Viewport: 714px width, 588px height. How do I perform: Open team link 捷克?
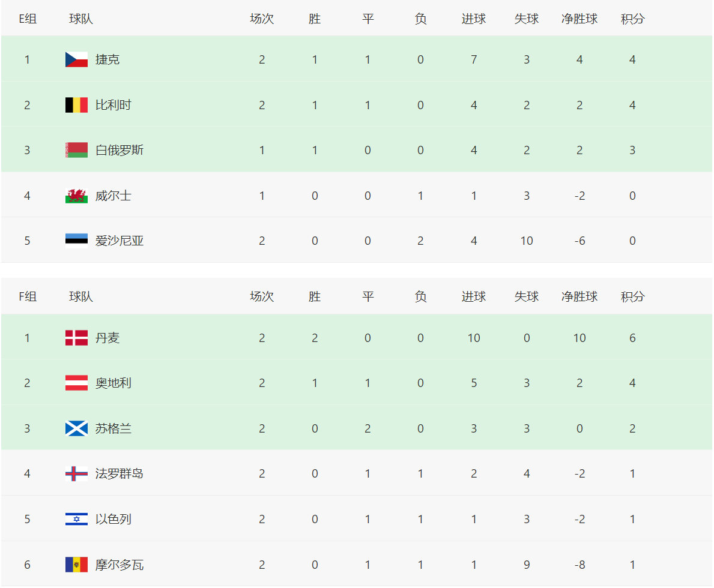107,59
